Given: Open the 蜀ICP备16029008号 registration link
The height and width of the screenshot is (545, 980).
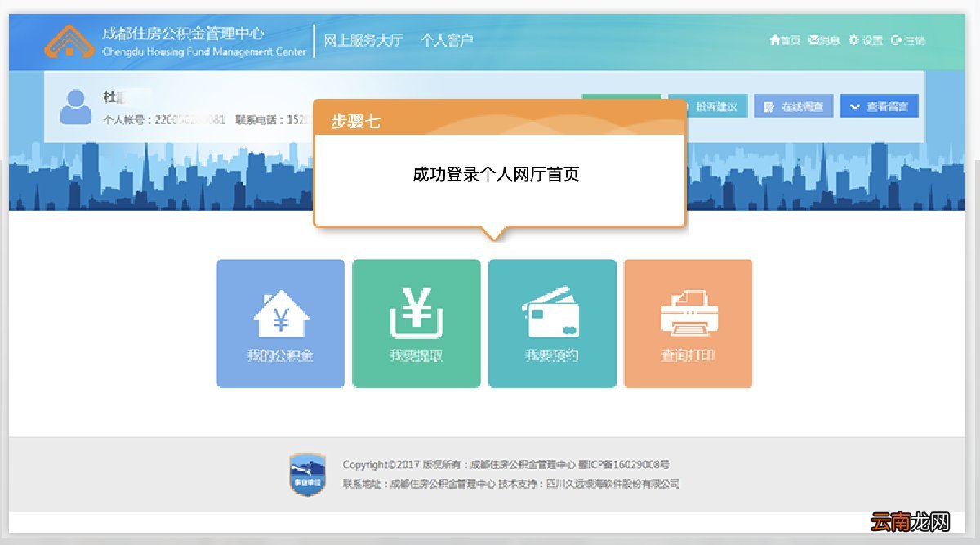Looking at the screenshot, I should (x=622, y=463).
